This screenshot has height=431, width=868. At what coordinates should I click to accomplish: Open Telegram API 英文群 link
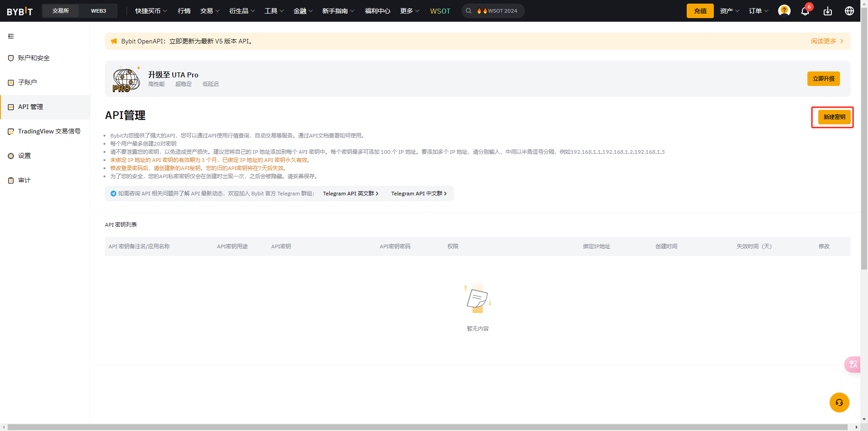pyautogui.click(x=350, y=194)
